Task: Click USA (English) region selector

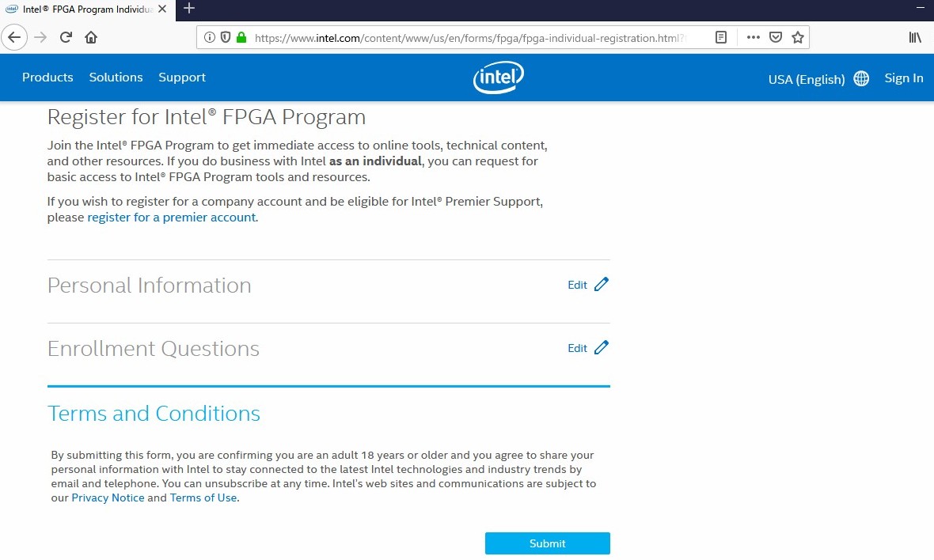Action: pos(807,79)
